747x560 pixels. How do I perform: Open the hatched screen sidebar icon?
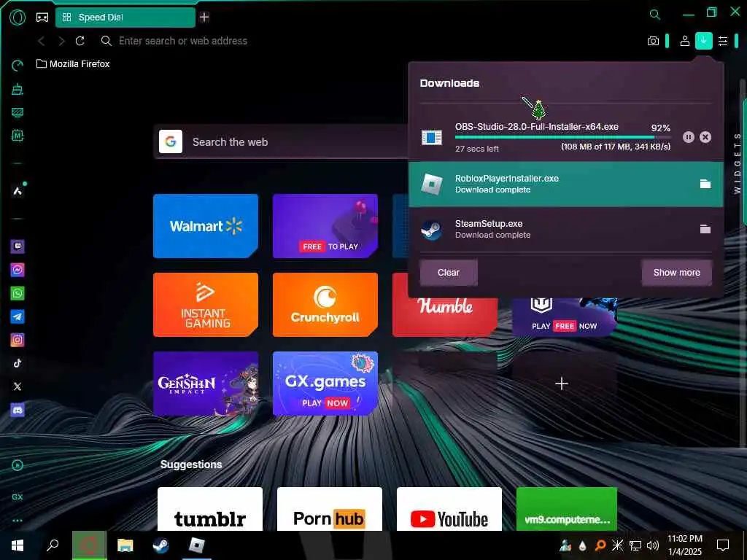pyautogui.click(x=18, y=112)
